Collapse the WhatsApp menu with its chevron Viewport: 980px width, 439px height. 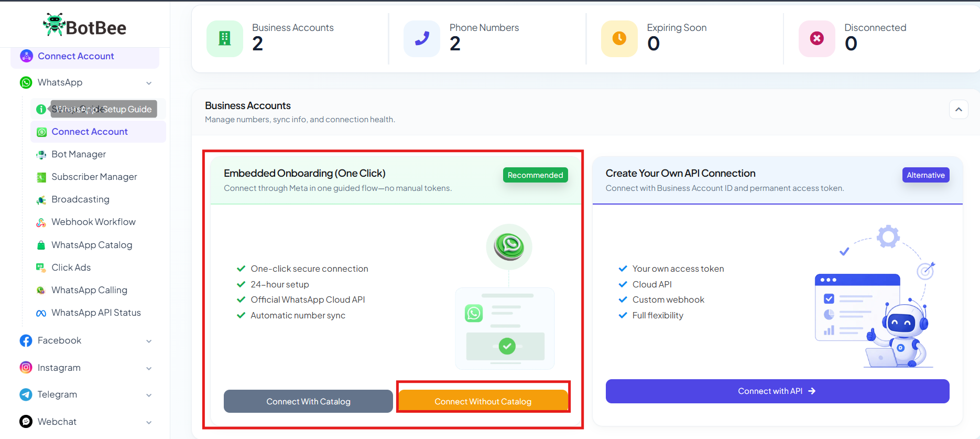pyautogui.click(x=149, y=83)
